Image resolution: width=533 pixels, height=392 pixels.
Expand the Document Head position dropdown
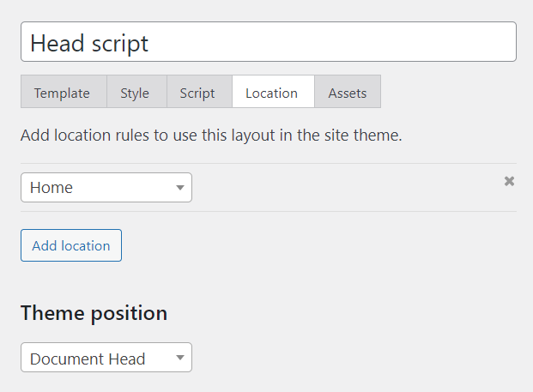click(x=106, y=359)
